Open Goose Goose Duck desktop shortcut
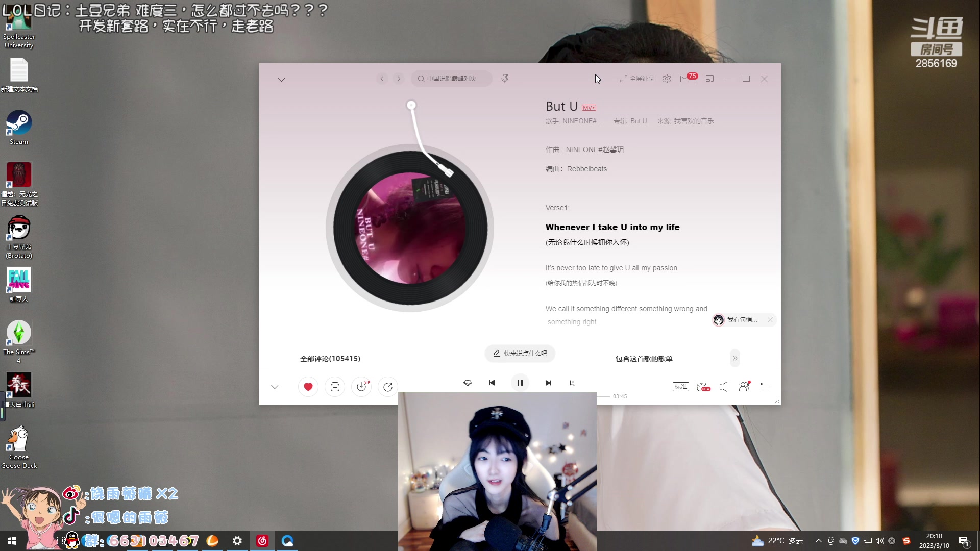This screenshot has height=551, width=980. (x=19, y=447)
